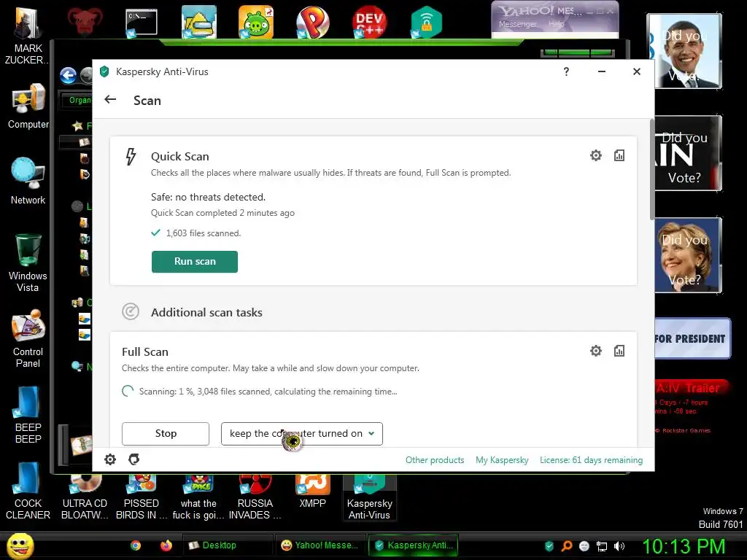Select the PISSED BIRDS IN ... desktop icon
This screenshot has height=560, width=747.
coord(142,497)
